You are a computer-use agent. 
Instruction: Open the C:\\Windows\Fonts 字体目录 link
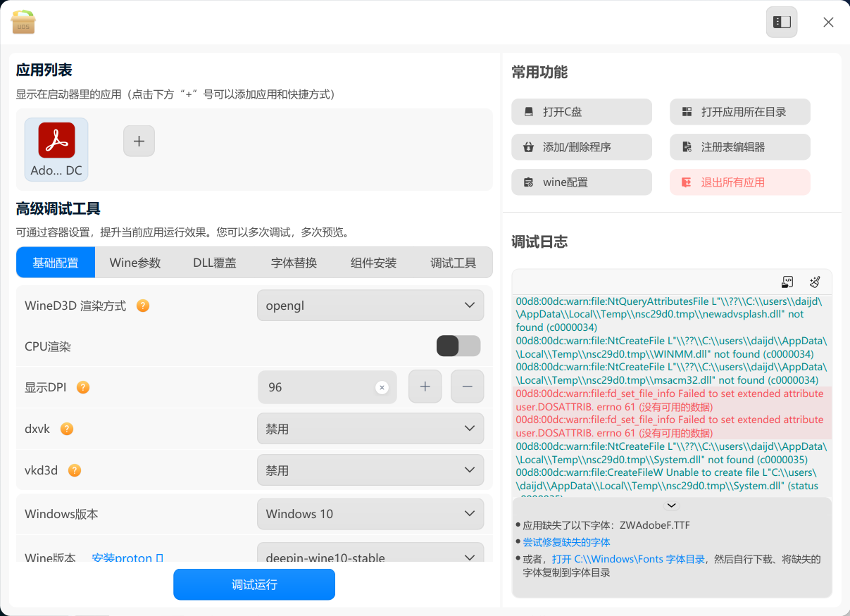pyautogui.click(x=629, y=559)
